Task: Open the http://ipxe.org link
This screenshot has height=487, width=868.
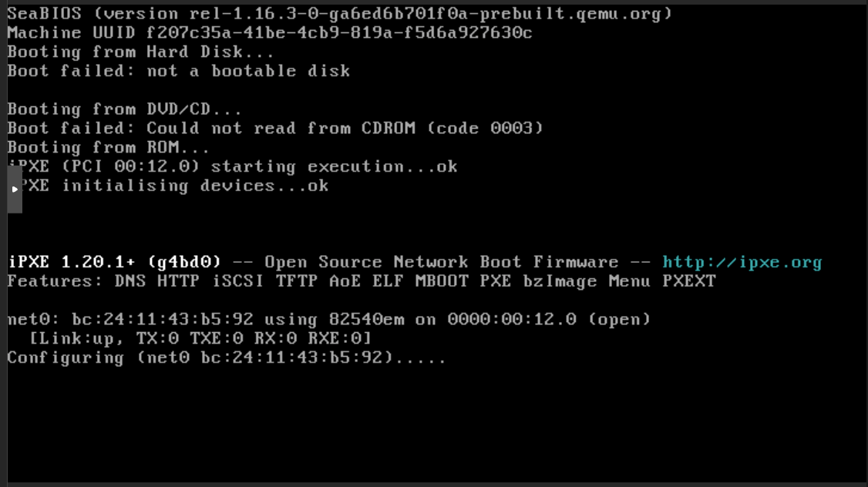Action: point(742,262)
